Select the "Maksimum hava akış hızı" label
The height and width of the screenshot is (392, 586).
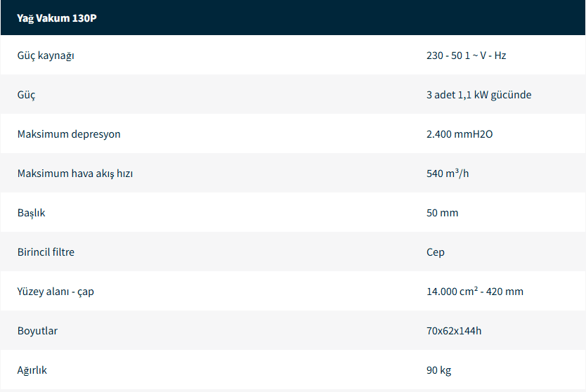tap(75, 174)
